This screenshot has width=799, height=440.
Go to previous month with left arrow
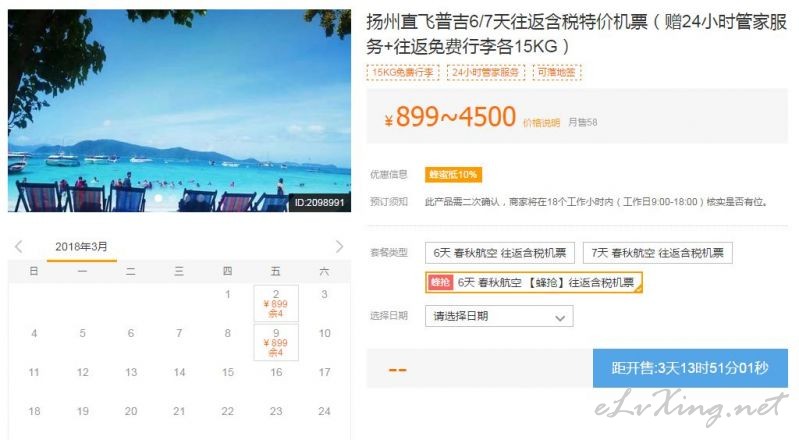pyautogui.click(x=19, y=247)
